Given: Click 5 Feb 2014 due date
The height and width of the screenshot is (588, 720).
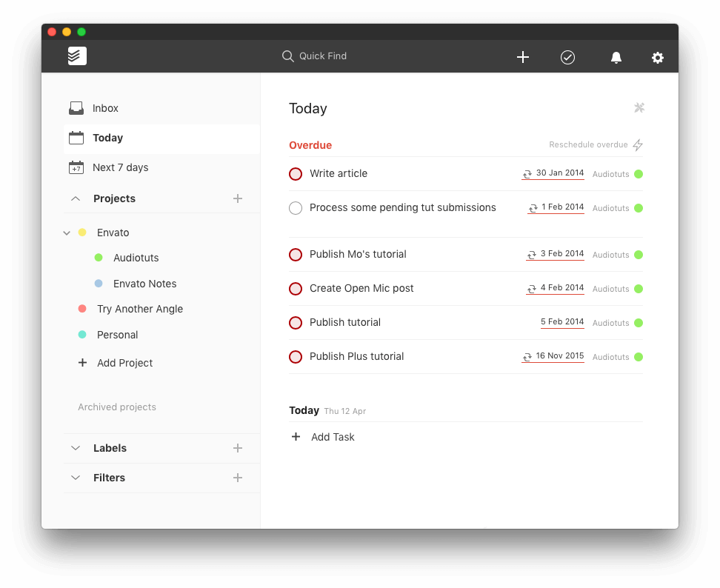Looking at the screenshot, I should coord(562,321).
